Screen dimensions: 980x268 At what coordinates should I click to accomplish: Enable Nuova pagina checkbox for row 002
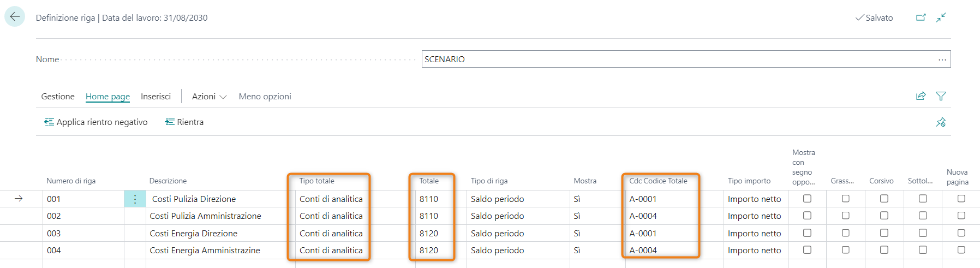961,216
